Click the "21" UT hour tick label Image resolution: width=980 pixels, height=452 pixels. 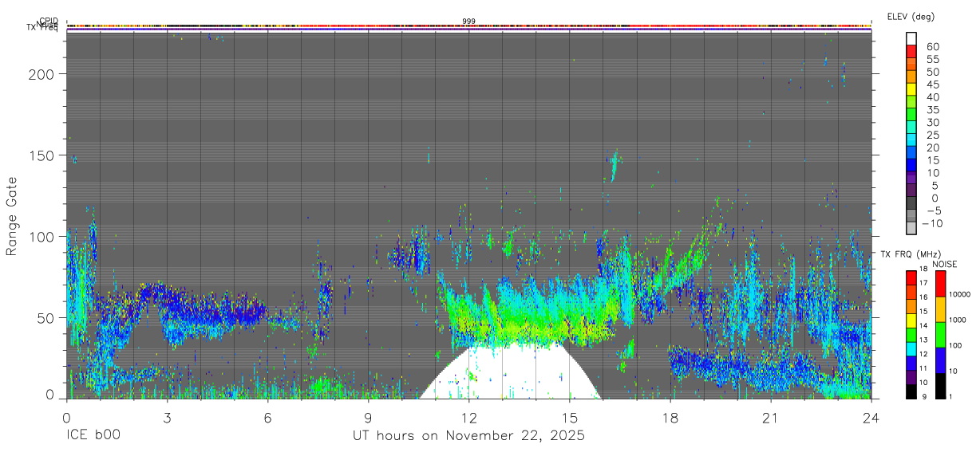coord(771,418)
